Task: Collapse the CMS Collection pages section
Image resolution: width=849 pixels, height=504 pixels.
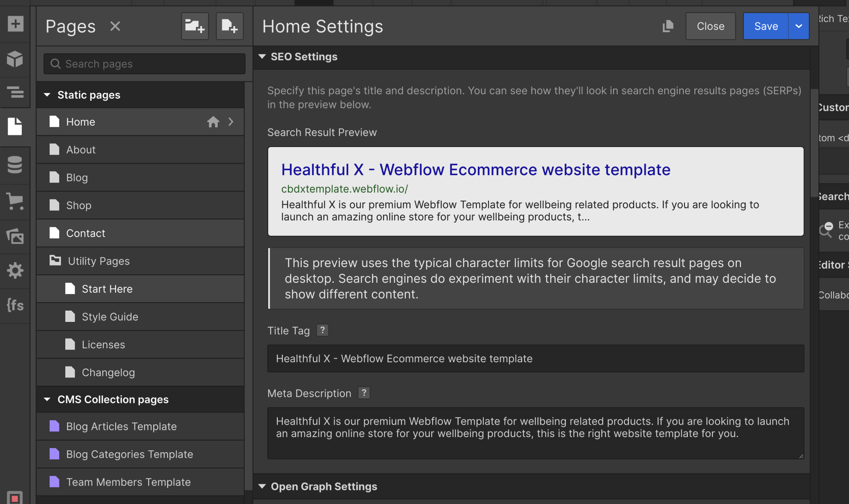Action: pos(47,399)
